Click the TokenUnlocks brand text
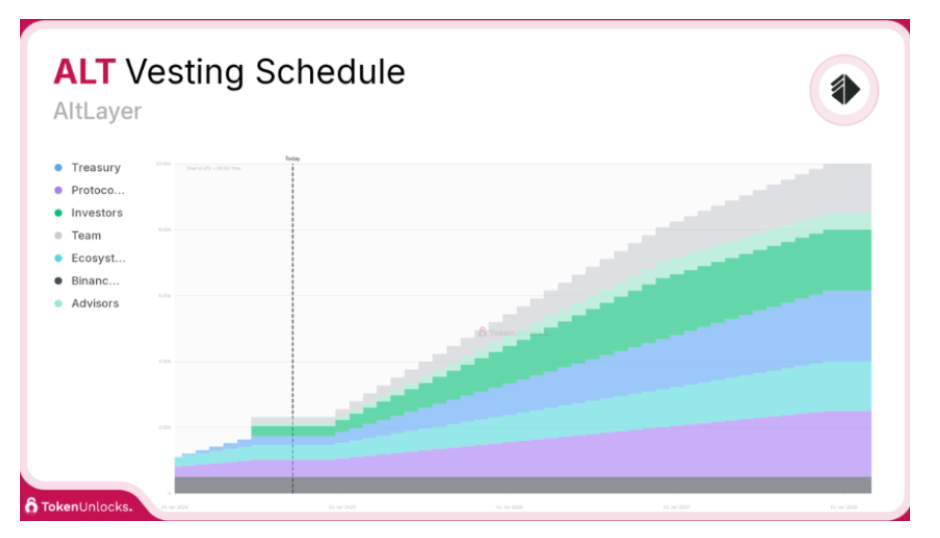Screen dimensions: 940x538 coord(87,507)
